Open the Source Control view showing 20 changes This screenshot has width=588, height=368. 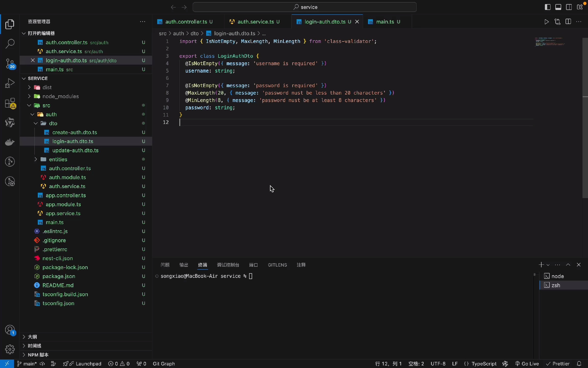[x=10, y=63]
